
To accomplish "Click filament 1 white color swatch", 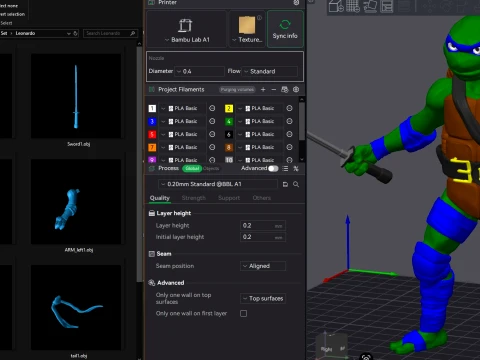I will (x=152, y=108).
